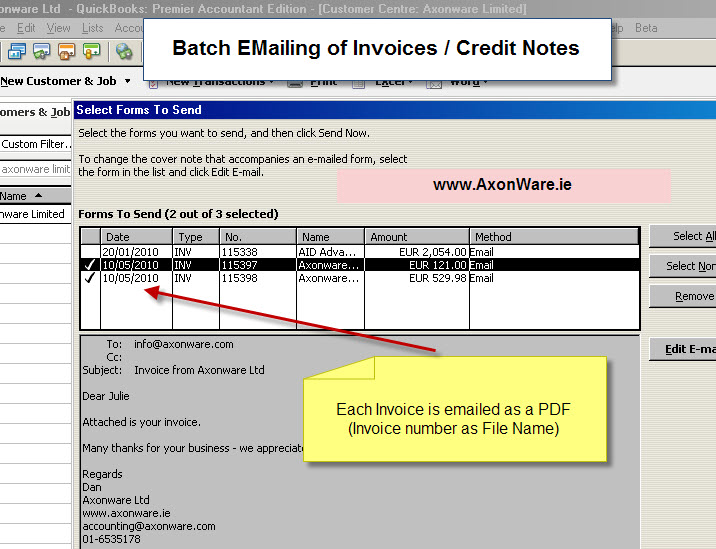Image resolution: width=716 pixels, height=549 pixels.
Task: Click the Edit E-mail button
Action: [683, 349]
